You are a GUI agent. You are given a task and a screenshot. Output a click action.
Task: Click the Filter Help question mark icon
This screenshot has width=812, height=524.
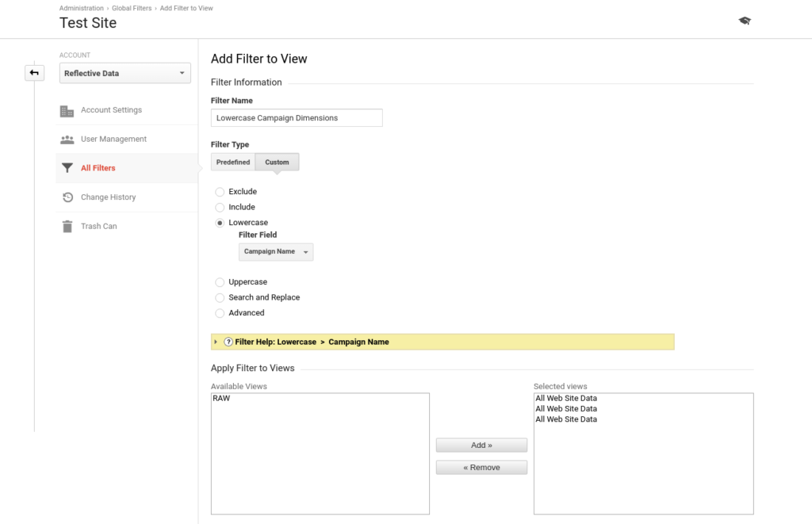[228, 342]
